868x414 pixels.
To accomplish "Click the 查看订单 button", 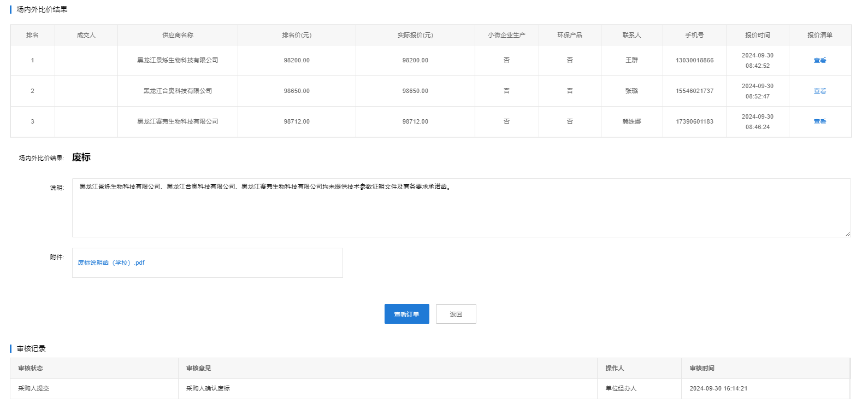I will click(x=406, y=314).
